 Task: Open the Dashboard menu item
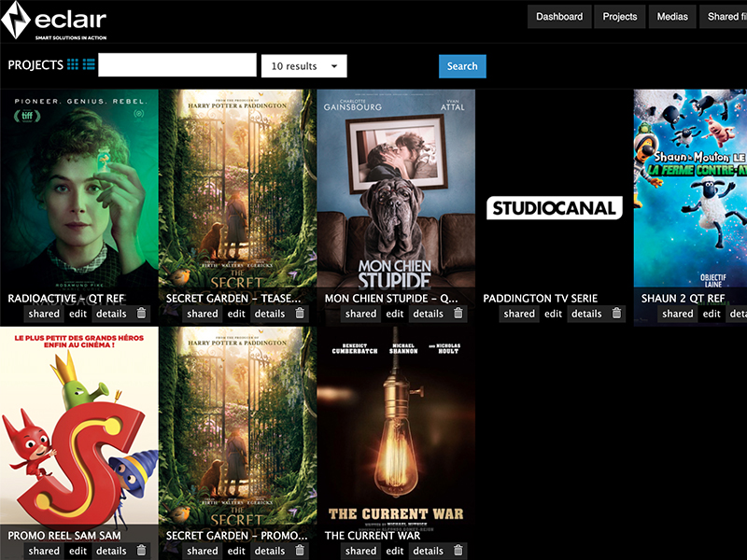(x=559, y=17)
